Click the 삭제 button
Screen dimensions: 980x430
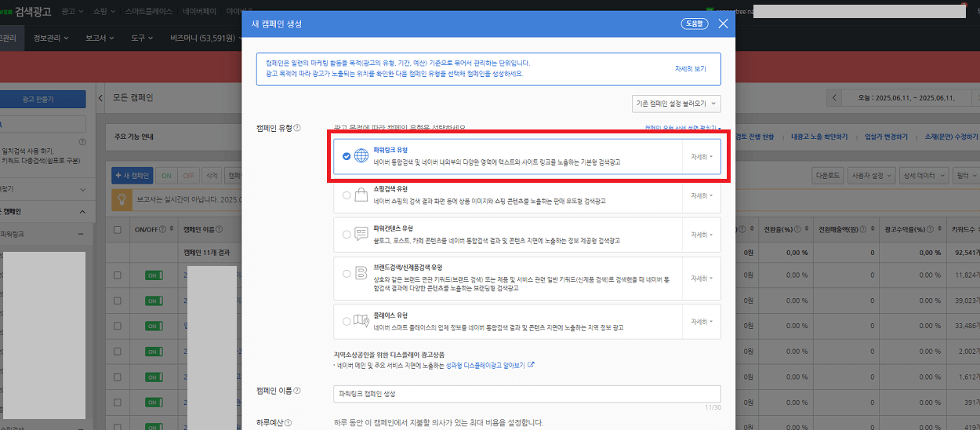211,176
